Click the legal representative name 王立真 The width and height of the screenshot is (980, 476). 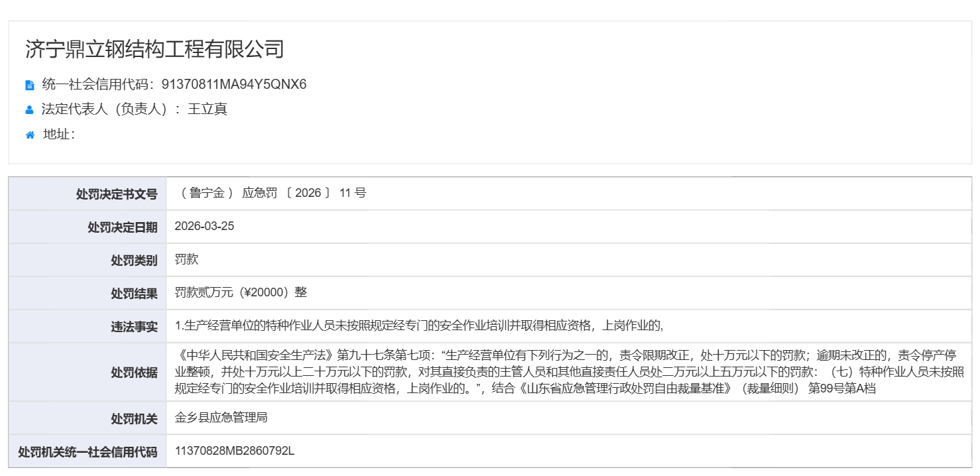(x=208, y=109)
